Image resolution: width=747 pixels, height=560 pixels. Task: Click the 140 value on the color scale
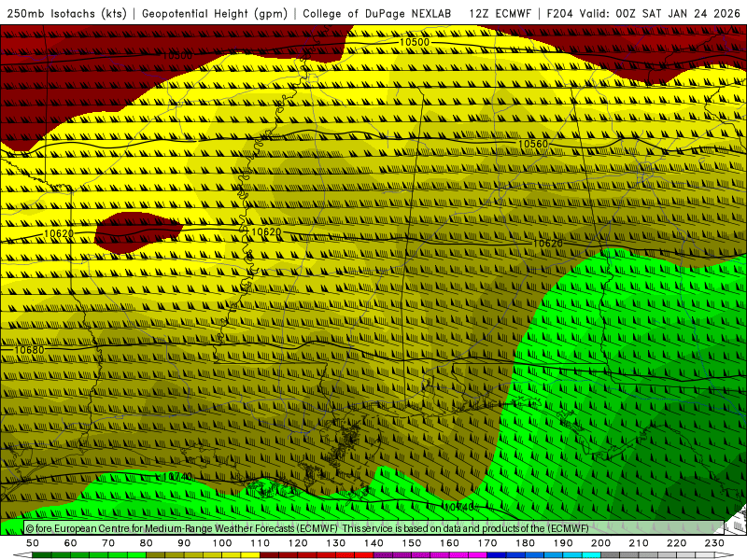point(373,543)
